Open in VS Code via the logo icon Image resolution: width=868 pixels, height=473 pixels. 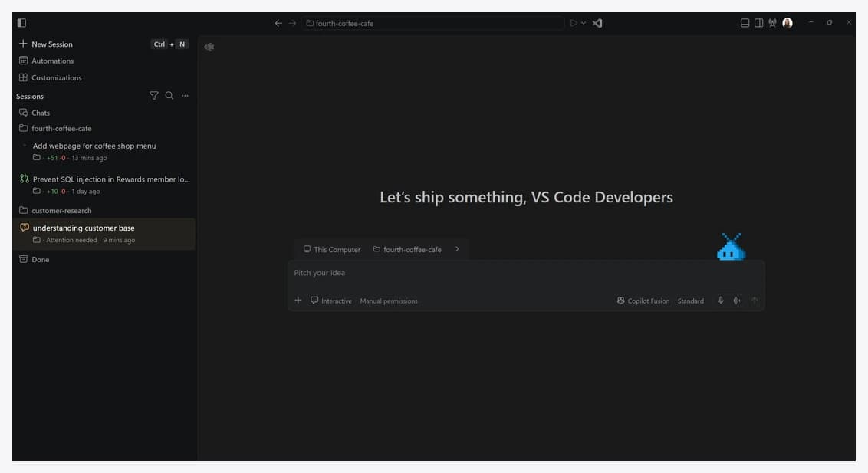click(597, 23)
